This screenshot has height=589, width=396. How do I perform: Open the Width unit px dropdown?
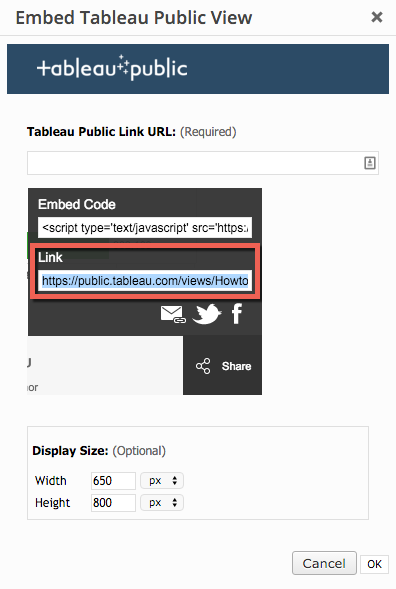(x=162, y=481)
